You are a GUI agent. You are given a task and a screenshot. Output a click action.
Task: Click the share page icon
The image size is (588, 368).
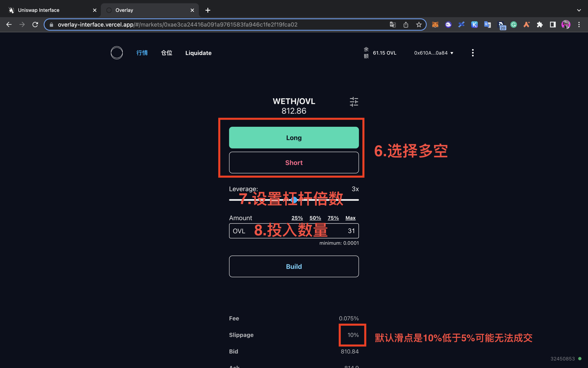[406, 24]
